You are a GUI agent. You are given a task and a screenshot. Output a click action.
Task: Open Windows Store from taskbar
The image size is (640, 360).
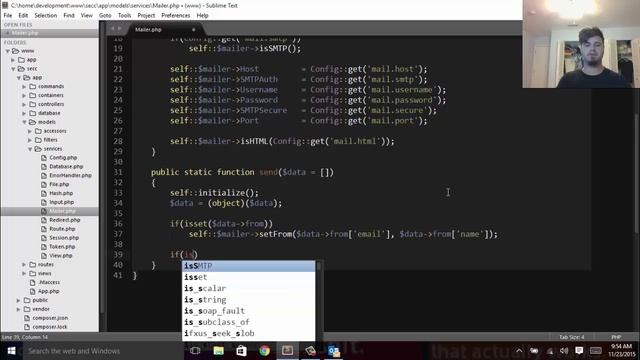(x=241, y=351)
